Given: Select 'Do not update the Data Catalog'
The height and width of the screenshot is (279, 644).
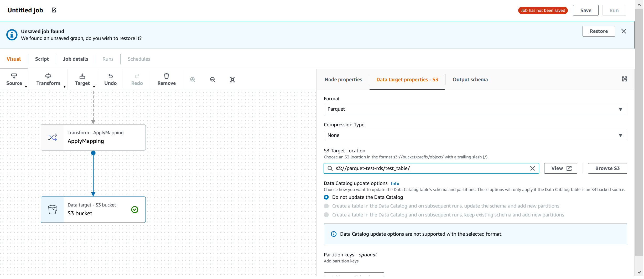Looking at the screenshot, I should 326,197.
